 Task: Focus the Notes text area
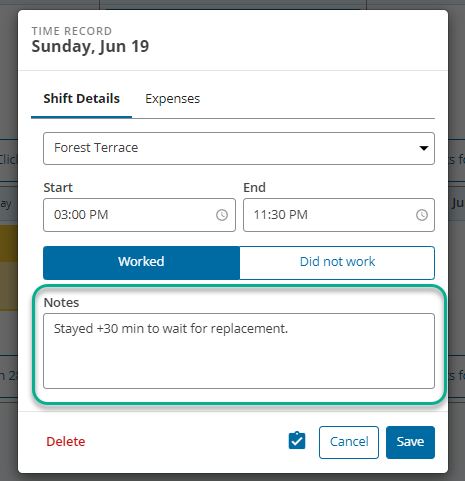coord(239,351)
